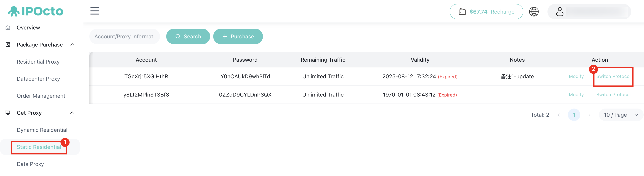The height and width of the screenshot is (176, 644).
Task: Open the globe language selector
Action: pos(534,11)
